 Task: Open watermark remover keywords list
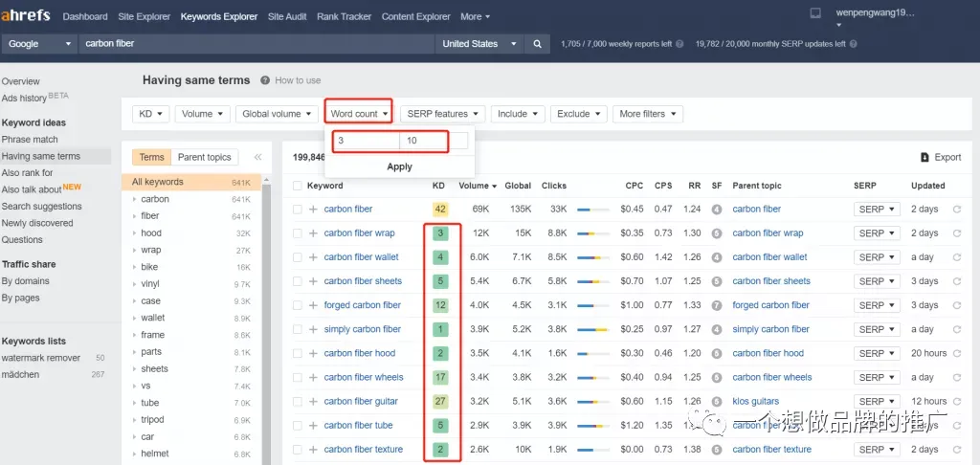point(40,358)
